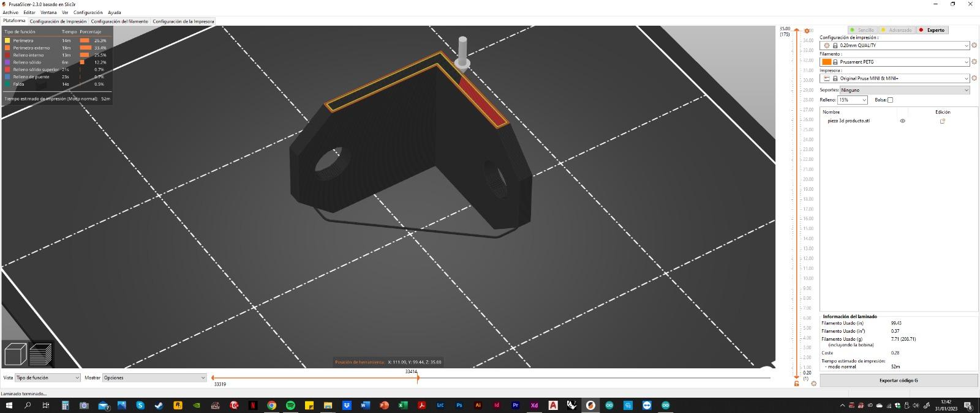Open the Ventana menu
Screen dimensions: 980x413
coord(48,12)
